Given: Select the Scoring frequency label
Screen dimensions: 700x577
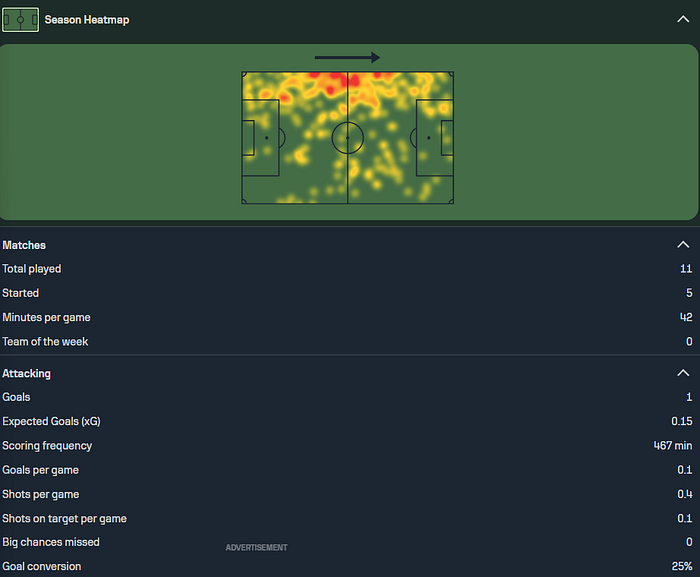Looking at the screenshot, I should pos(47,446).
